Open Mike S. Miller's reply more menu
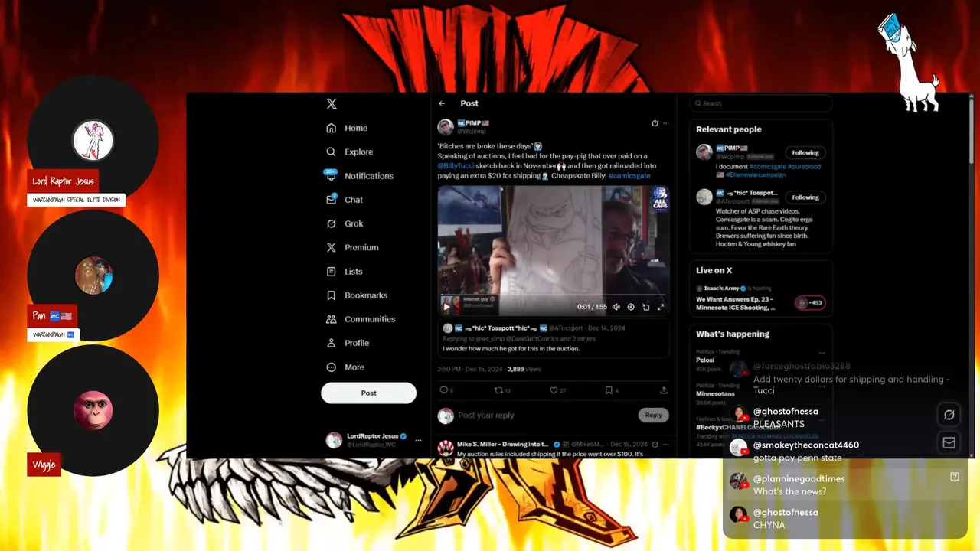980x551 pixels. (x=666, y=444)
